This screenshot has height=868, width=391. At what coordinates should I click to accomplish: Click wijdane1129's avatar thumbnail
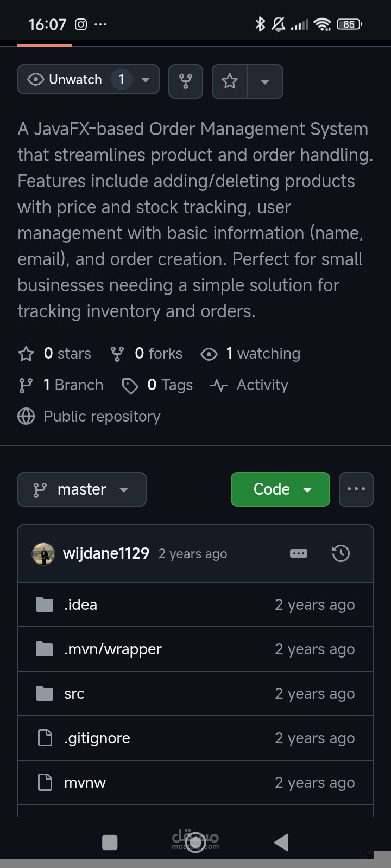point(44,553)
